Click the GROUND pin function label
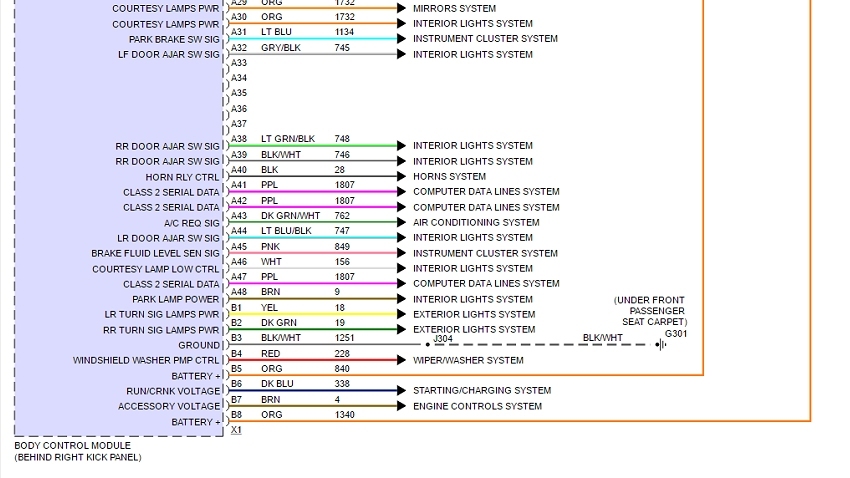 (199, 346)
